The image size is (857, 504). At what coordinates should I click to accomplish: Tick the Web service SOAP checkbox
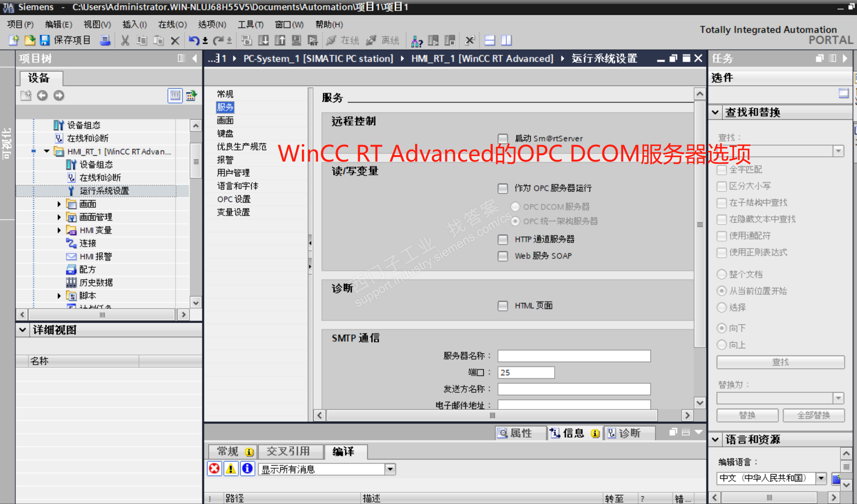click(503, 256)
